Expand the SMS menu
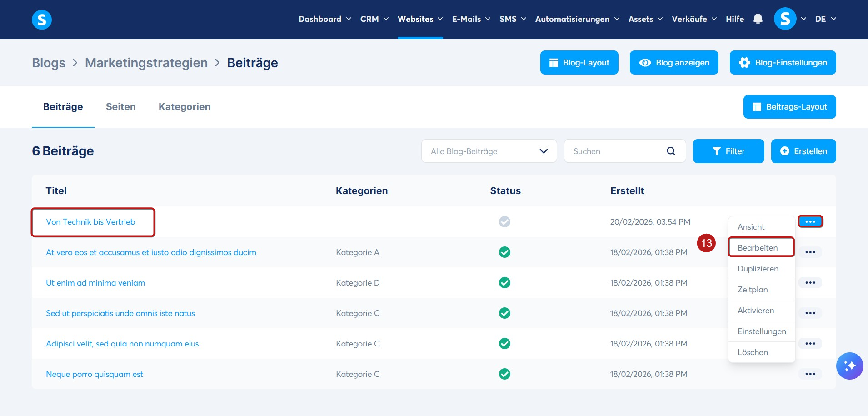The height and width of the screenshot is (416, 868). pyautogui.click(x=513, y=19)
